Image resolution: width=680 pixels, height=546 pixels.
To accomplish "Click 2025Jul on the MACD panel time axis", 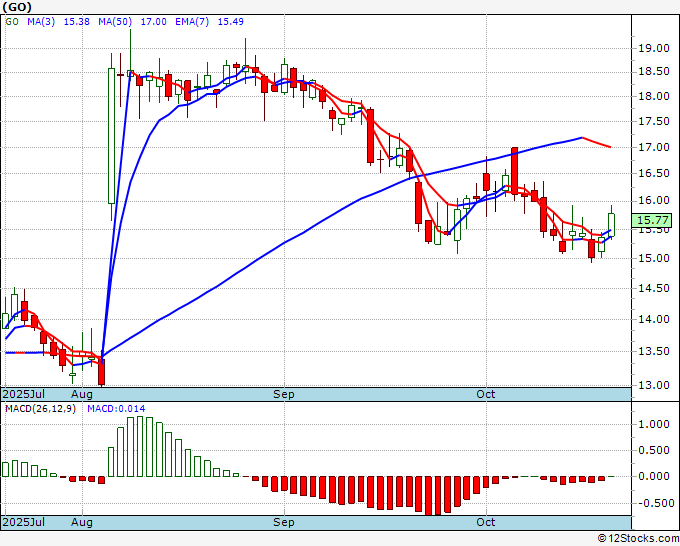I will point(24,522).
